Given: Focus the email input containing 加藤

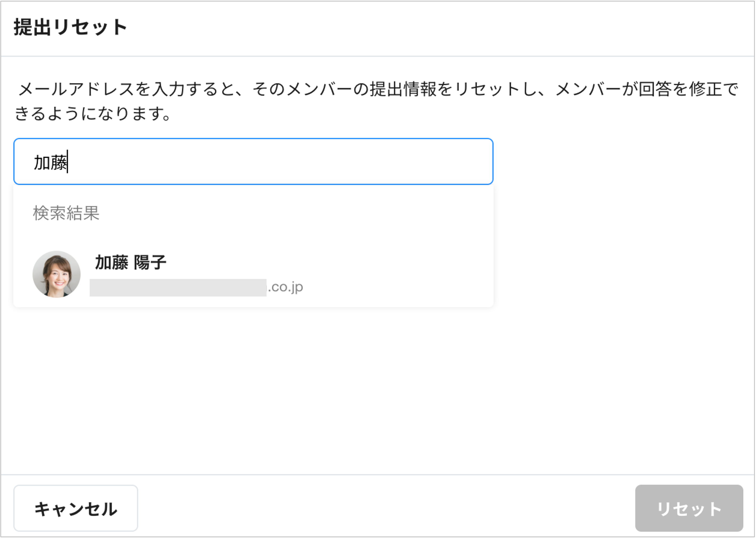Looking at the screenshot, I should [x=253, y=162].
